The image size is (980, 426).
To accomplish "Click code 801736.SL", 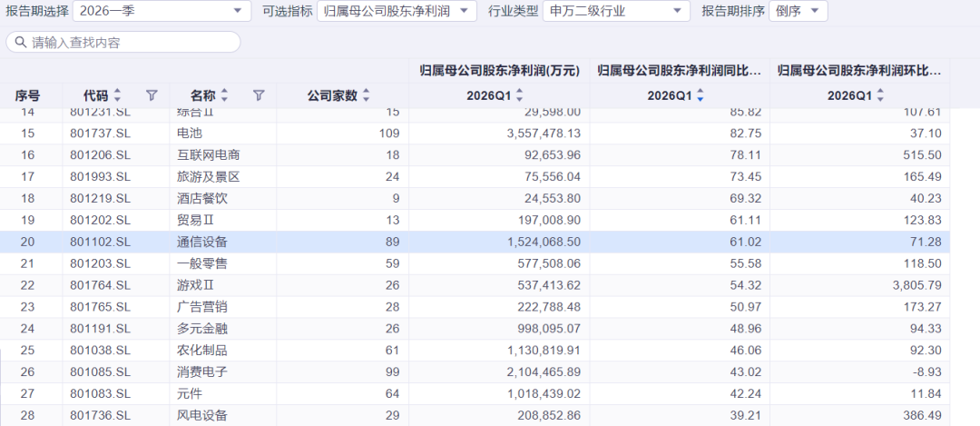I will point(101,415).
